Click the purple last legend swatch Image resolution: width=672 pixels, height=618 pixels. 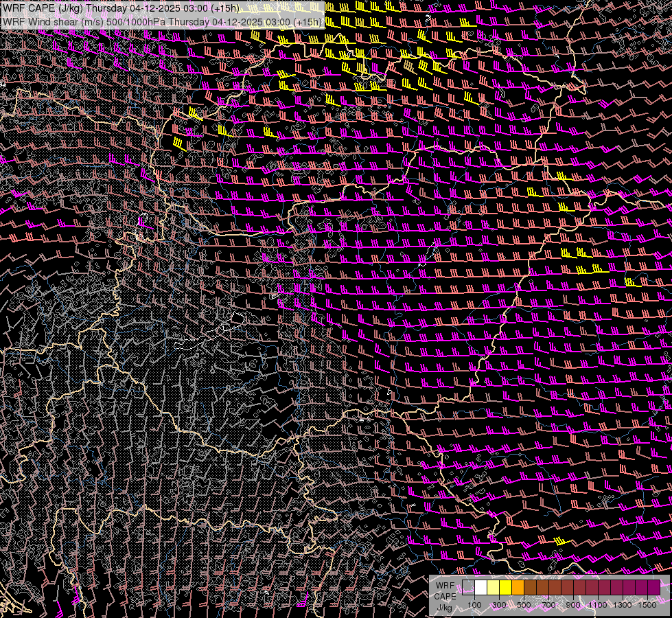pos(654,587)
